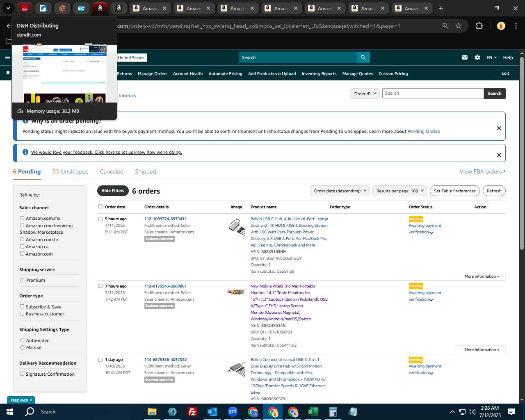Click the info icon on the feedback banner
Viewport: 525px width, 420px height.
(25, 152)
